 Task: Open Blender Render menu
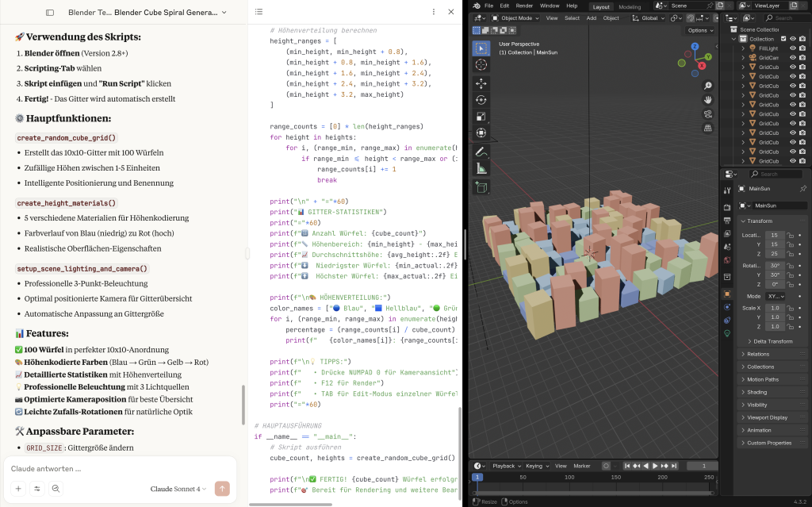(524, 6)
